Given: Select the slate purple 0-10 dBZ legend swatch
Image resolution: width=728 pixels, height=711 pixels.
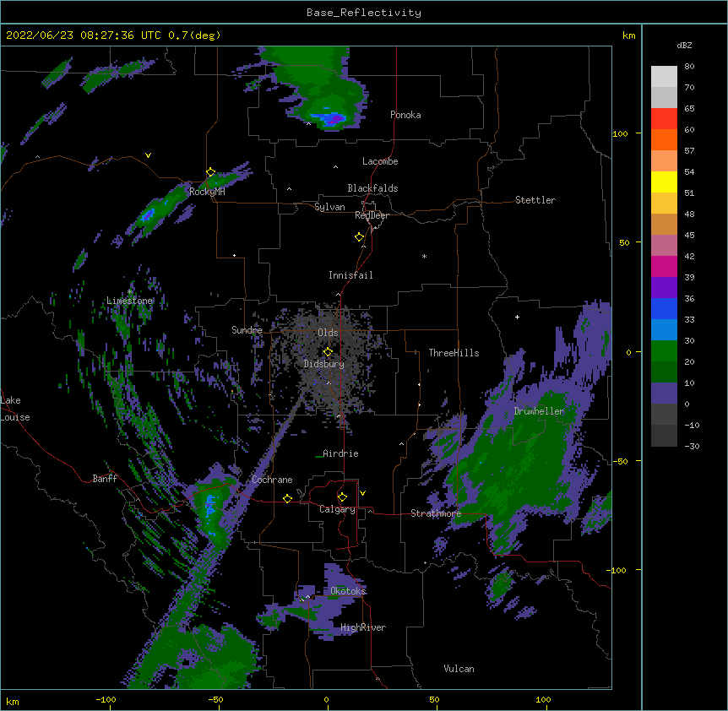Looking at the screenshot, I should 664,393.
